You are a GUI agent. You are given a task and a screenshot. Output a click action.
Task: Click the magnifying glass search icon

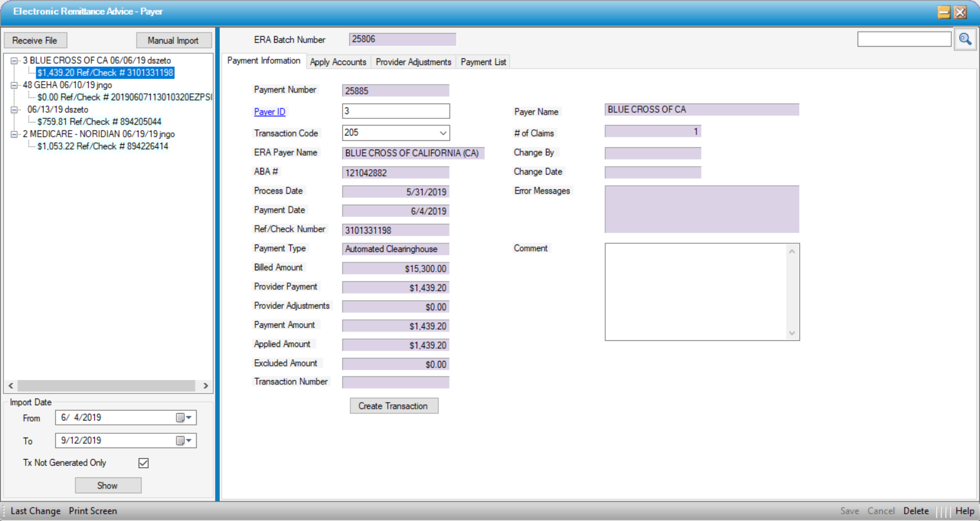click(965, 39)
